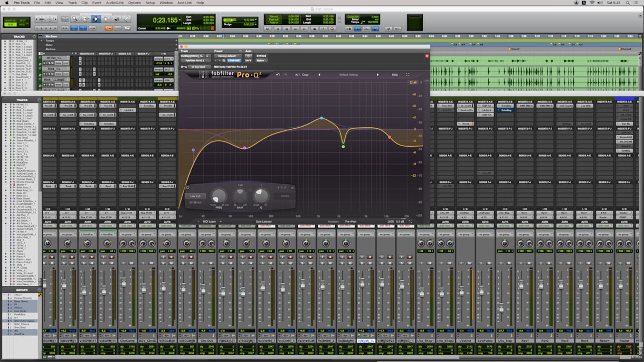Click the blue EQ band node
Image resolution: width=644 pixels, height=362 pixels.
(321, 118)
